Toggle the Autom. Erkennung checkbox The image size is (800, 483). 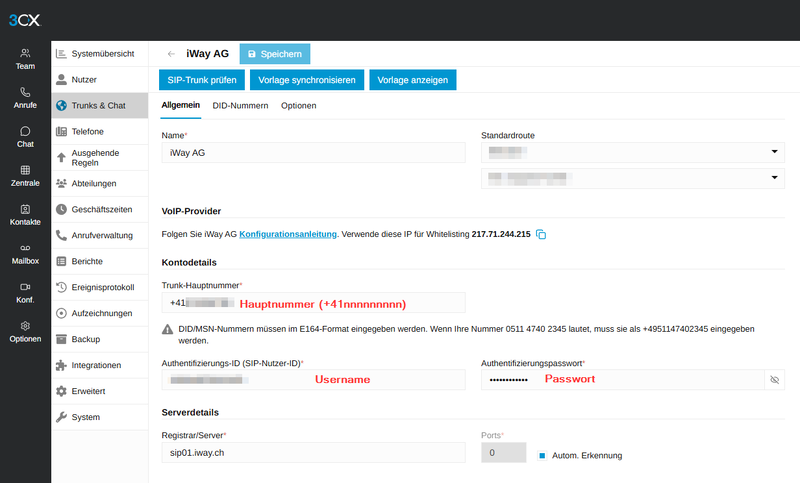(542, 455)
